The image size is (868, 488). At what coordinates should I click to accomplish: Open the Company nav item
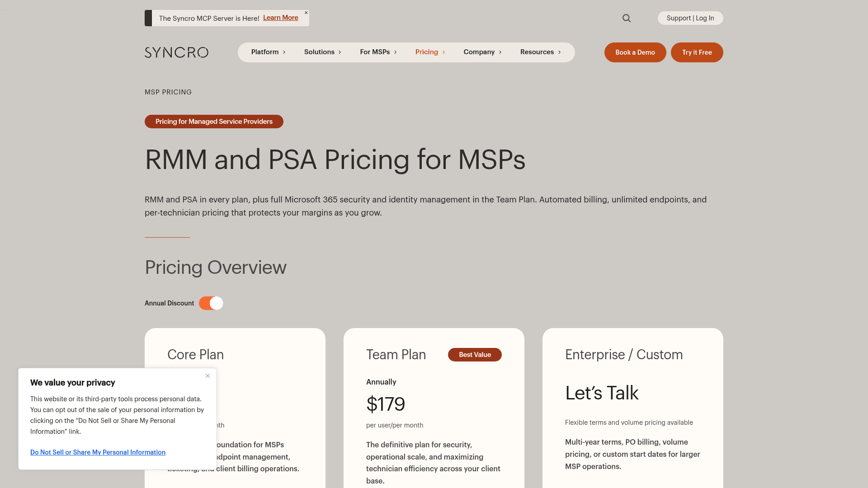pos(479,52)
